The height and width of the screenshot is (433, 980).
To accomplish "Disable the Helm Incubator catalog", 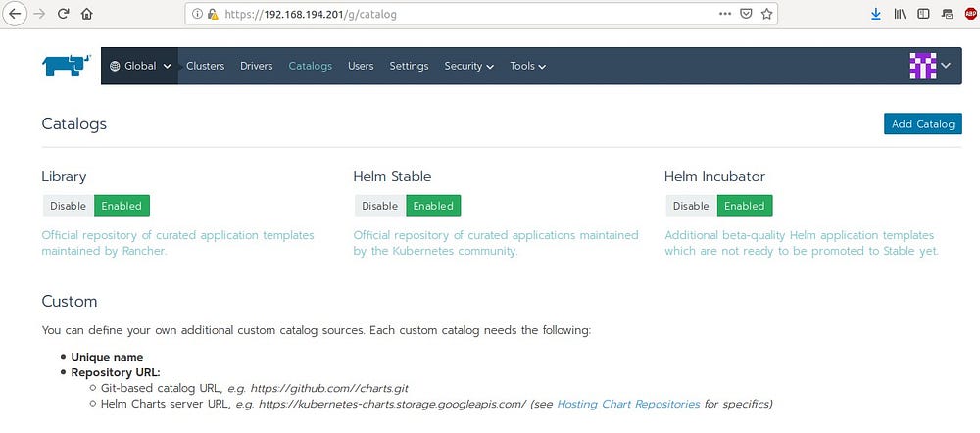I will [691, 206].
